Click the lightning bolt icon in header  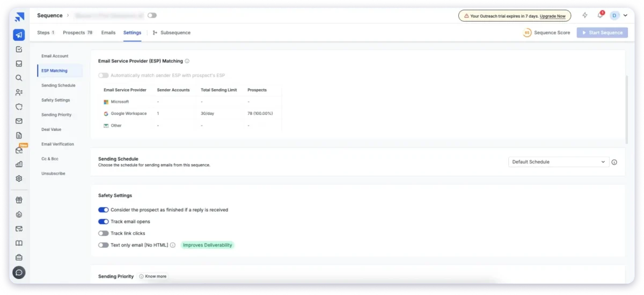click(x=585, y=16)
